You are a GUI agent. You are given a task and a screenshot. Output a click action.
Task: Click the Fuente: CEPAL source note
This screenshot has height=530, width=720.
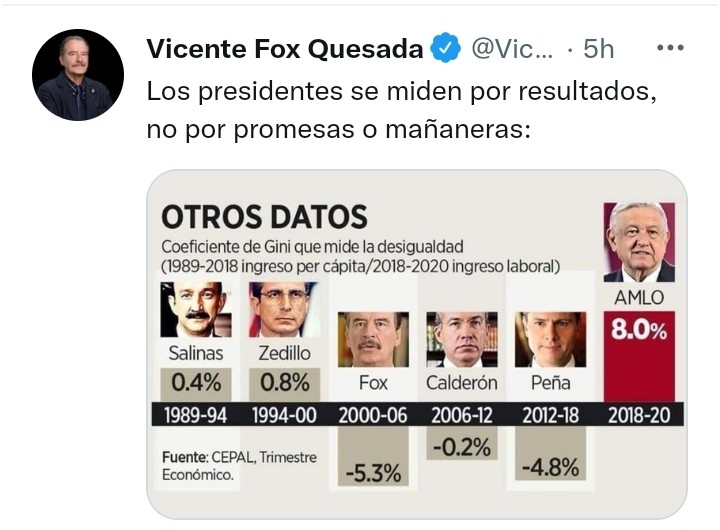pyautogui.click(x=239, y=466)
